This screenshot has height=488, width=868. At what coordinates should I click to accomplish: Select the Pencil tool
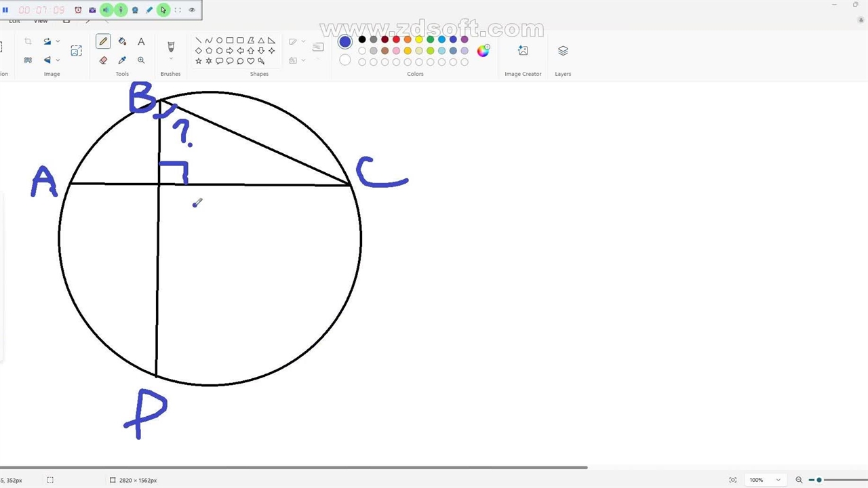(x=103, y=41)
